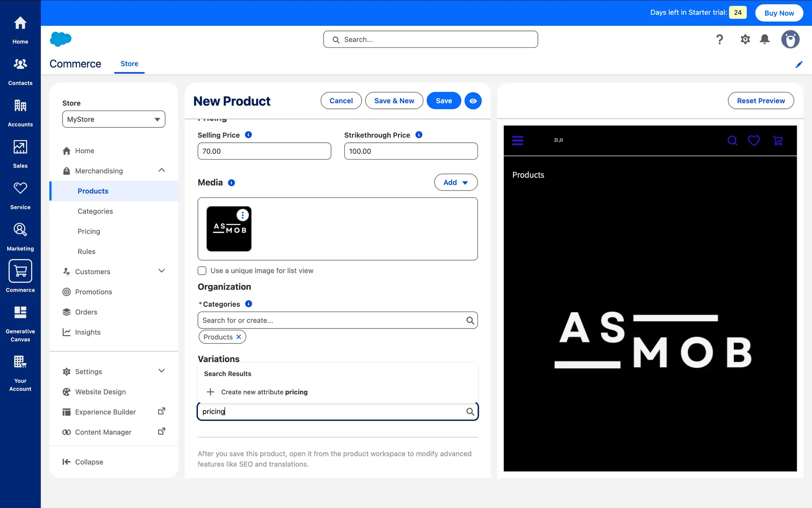Toggle the preview eye button
The image size is (812, 508).
473,101
